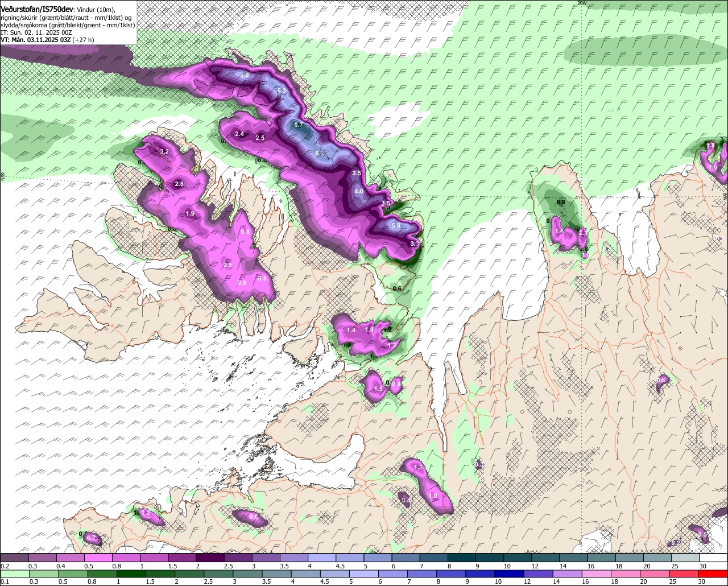This screenshot has height=586, width=728.
Task: Click the 2.8 value label on the map
Action: point(179,184)
